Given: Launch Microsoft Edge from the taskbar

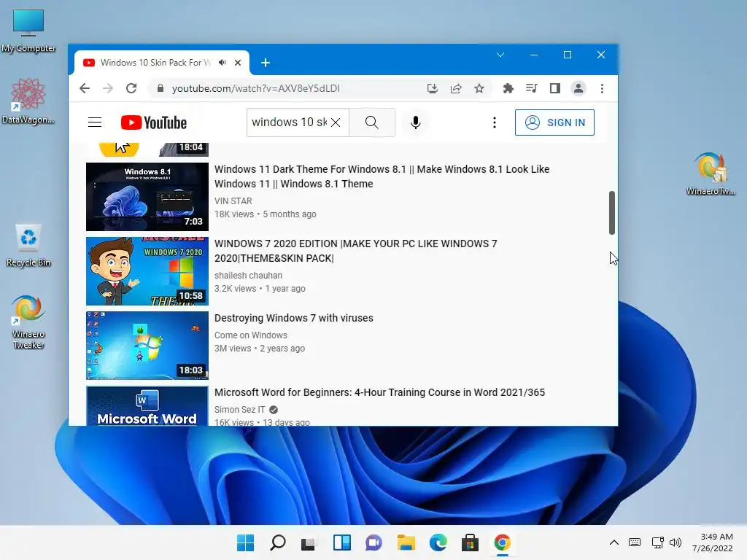Looking at the screenshot, I should (438, 542).
